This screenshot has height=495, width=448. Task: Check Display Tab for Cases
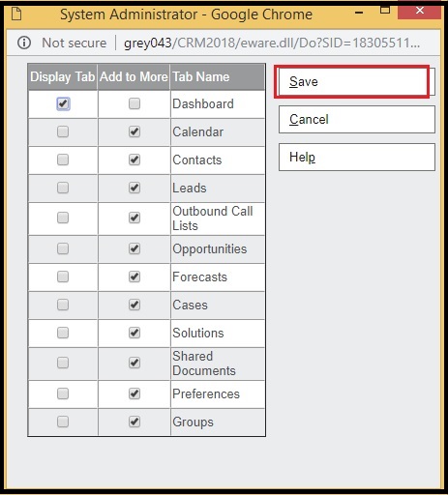click(63, 305)
